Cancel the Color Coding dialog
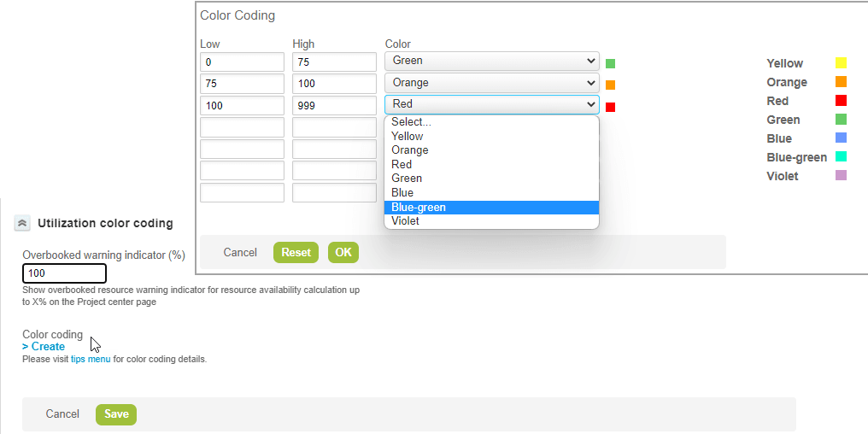Viewport: 868px width, 434px height. (x=240, y=252)
